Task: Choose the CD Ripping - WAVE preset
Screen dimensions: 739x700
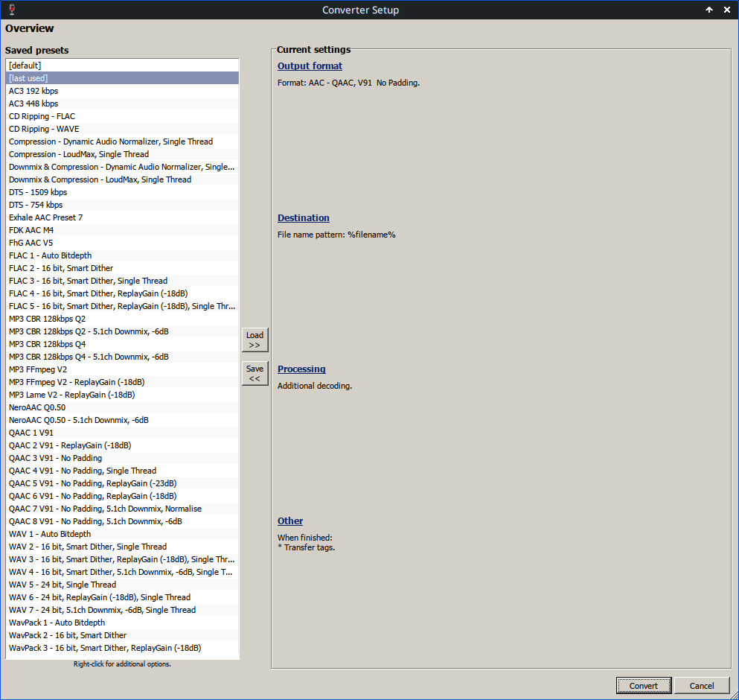Action: [122, 129]
